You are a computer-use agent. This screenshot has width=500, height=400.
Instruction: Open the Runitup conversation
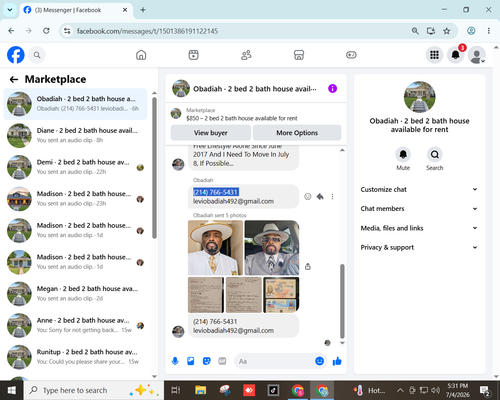[x=75, y=357]
